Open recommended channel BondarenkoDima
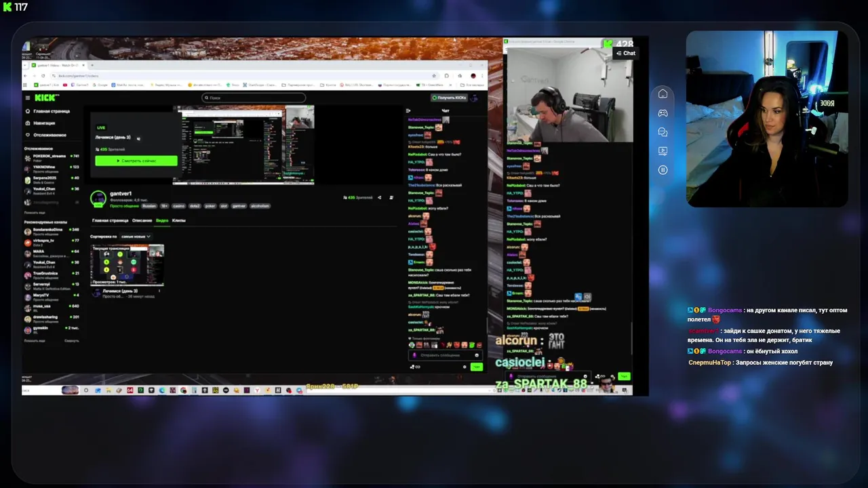This screenshot has width=868, height=488. [52, 230]
